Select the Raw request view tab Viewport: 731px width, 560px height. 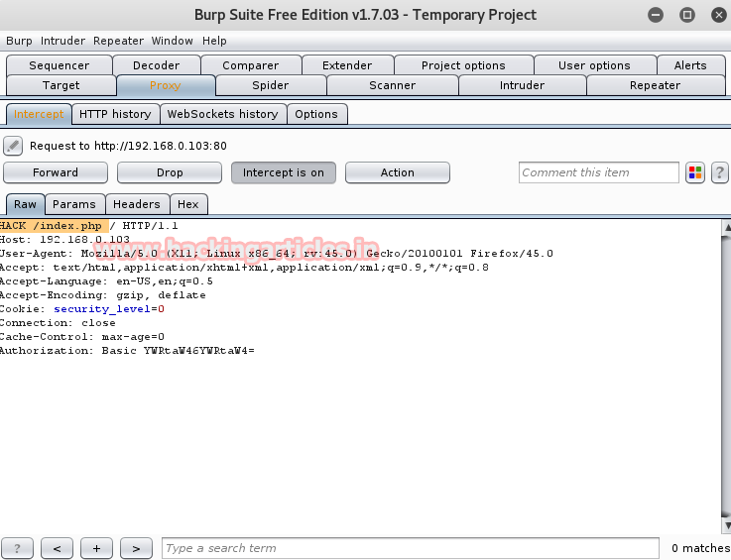(25, 204)
